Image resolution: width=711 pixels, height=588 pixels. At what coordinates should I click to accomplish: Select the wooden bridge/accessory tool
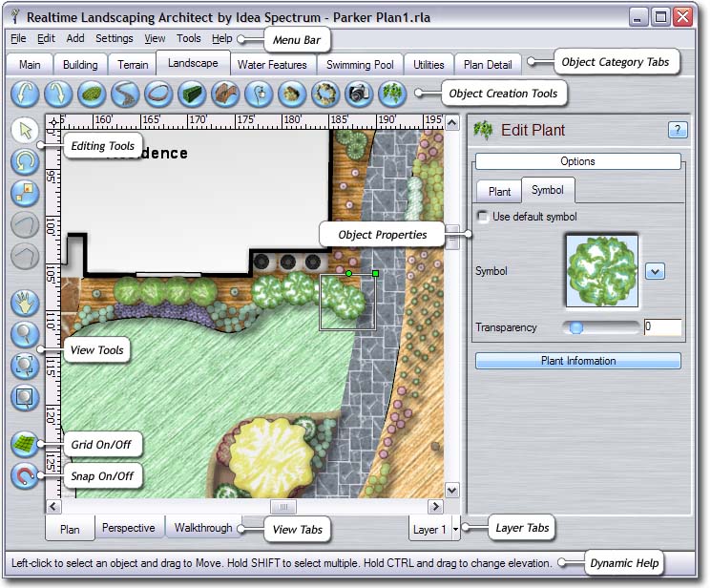click(225, 94)
